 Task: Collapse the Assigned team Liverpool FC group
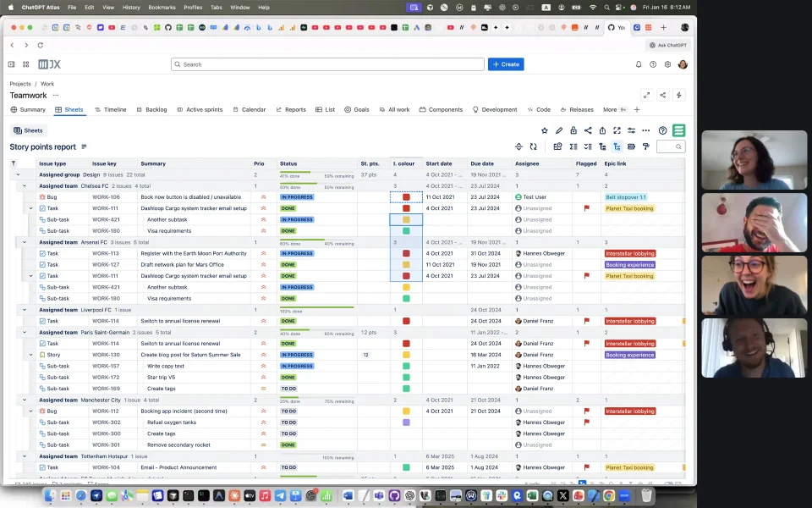point(25,310)
